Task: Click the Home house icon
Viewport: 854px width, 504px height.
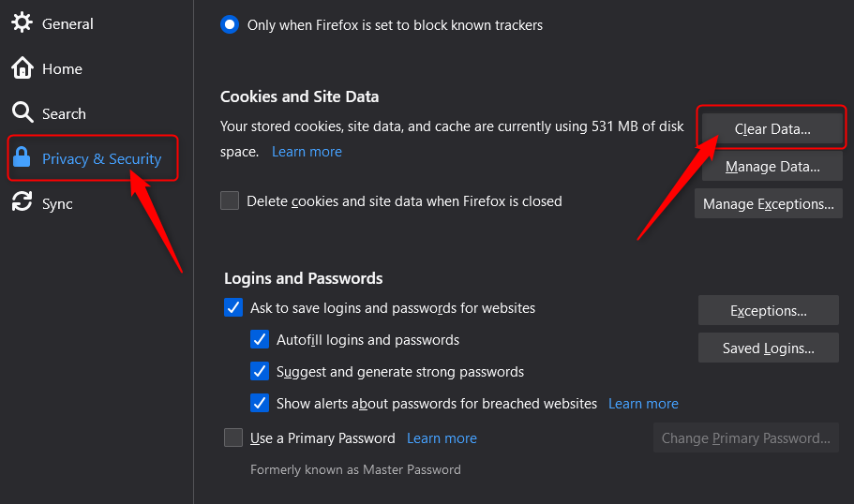Action: (x=22, y=68)
